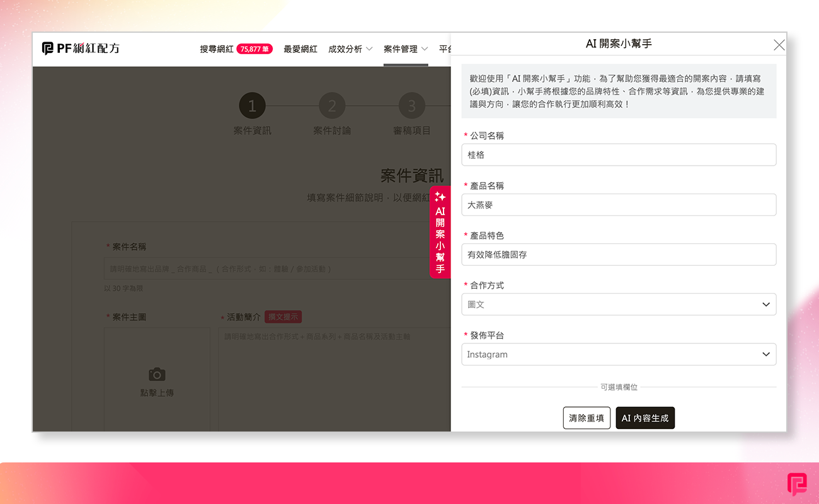819x504 pixels.
Task: Expand the 案件管理 menu
Action: pyautogui.click(x=406, y=49)
